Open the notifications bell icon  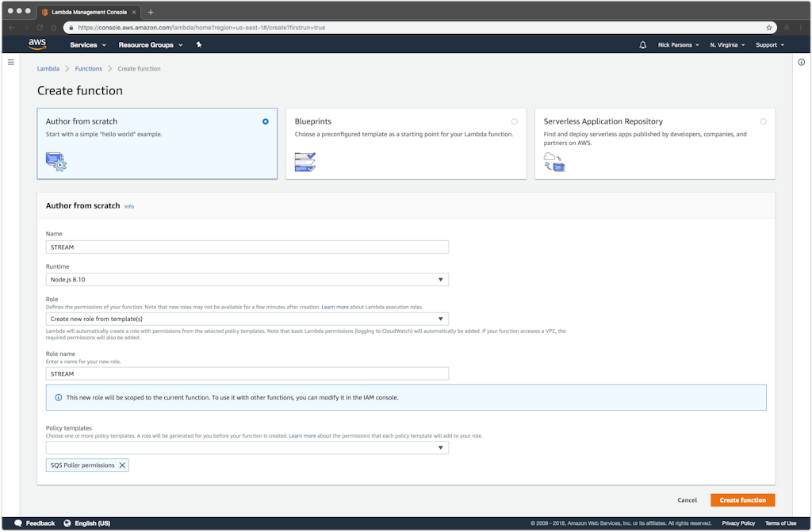tap(642, 45)
